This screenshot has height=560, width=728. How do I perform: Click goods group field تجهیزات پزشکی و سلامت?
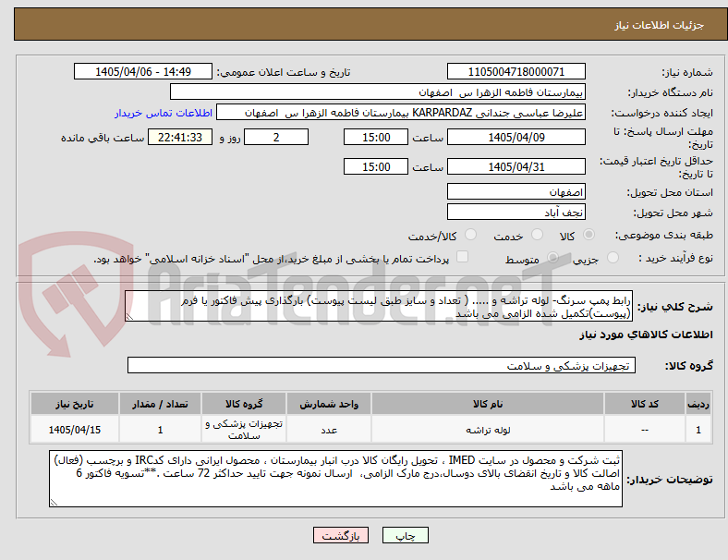pos(382,365)
